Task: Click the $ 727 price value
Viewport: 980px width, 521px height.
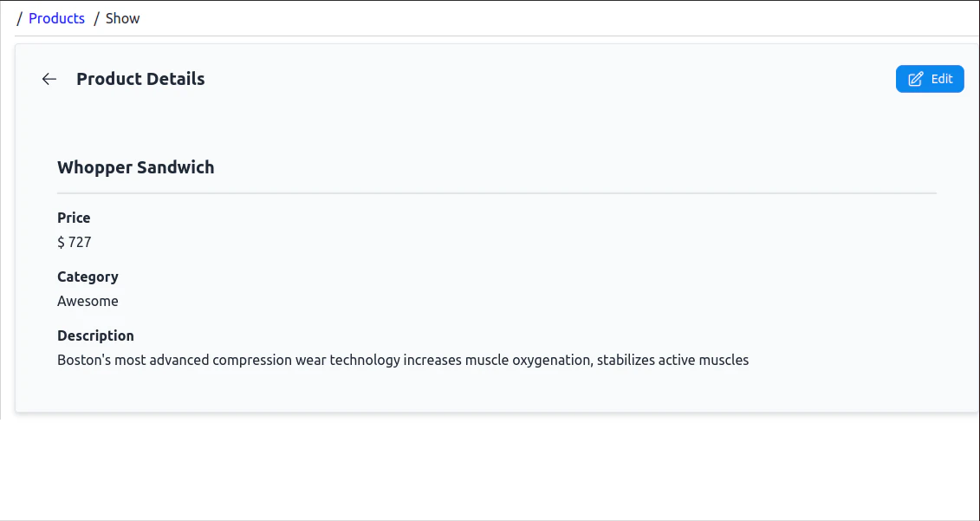Action: pyautogui.click(x=75, y=242)
